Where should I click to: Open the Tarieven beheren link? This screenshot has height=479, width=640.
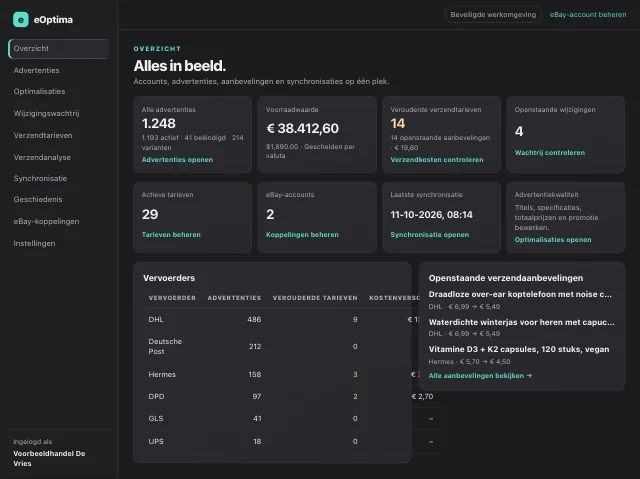tap(171, 235)
